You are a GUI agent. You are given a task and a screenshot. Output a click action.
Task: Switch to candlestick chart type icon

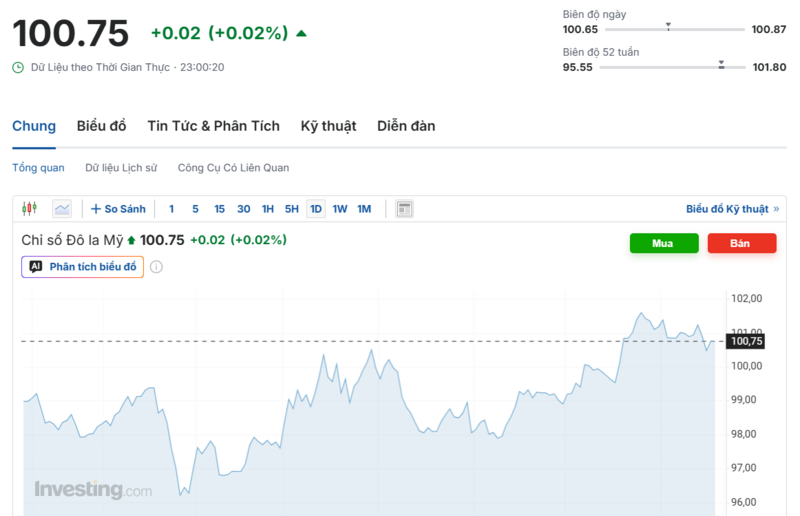click(30, 209)
